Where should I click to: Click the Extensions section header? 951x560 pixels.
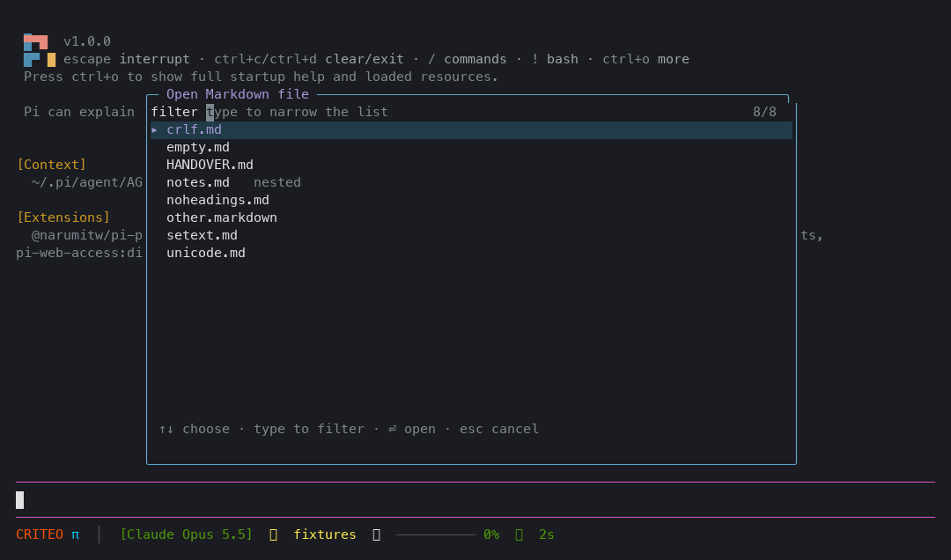[x=63, y=217]
